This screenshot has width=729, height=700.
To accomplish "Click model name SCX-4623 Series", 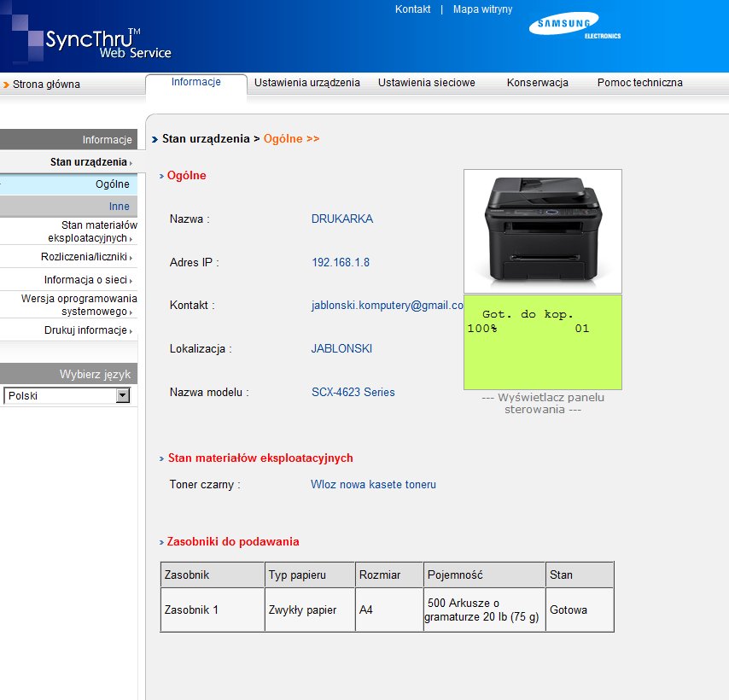I will (353, 393).
